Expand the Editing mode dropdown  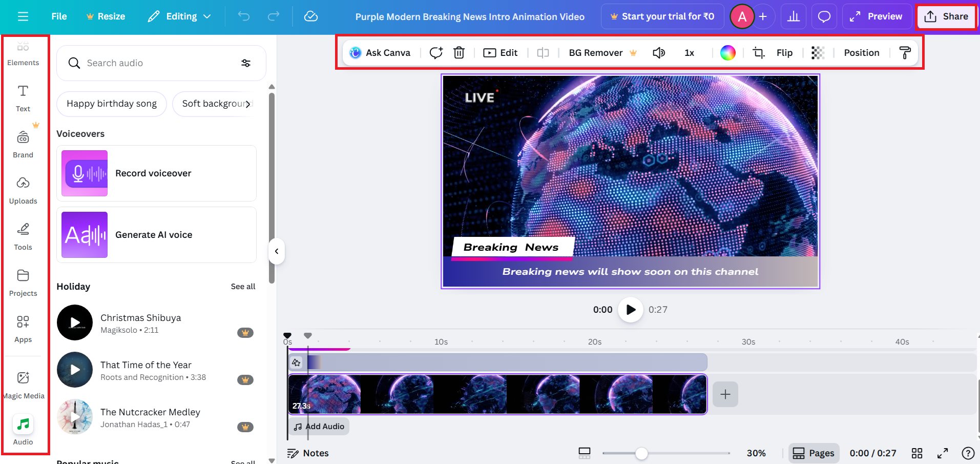(x=179, y=16)
